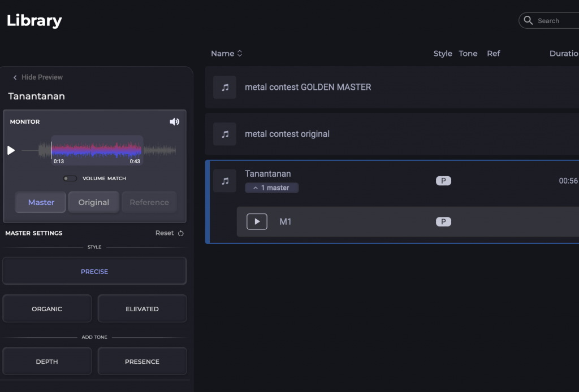
Task: Select the ELEVATED mastering style
Action: [x=142, y=308]
